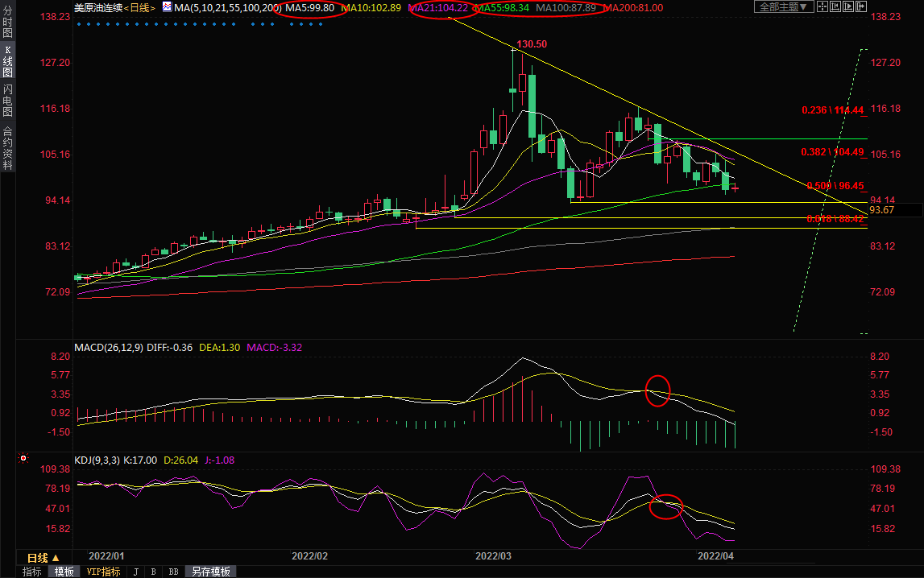Click the red circle annotation on MACD

(658, 391)
